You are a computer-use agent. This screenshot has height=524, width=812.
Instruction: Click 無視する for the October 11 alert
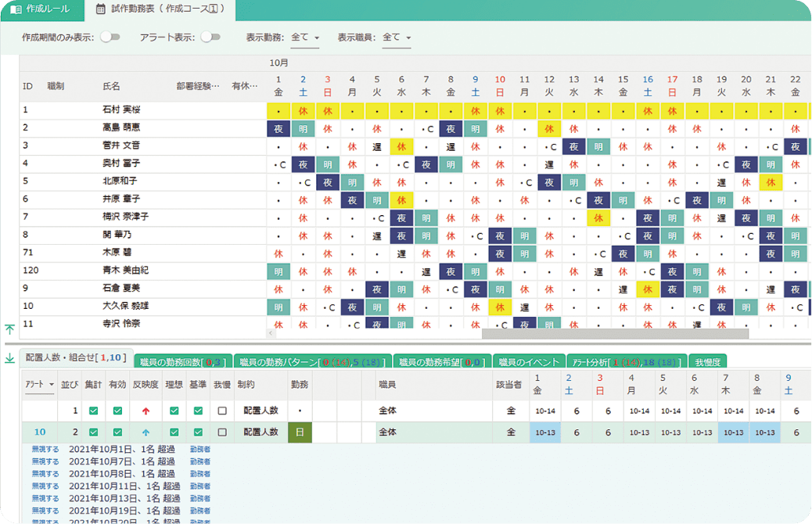[45, 486]
